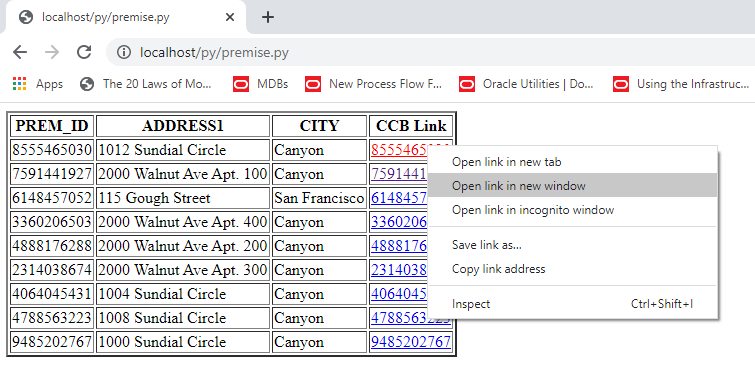
Task: Click the San Francisco city cell
Action: [x=319, y=198]
